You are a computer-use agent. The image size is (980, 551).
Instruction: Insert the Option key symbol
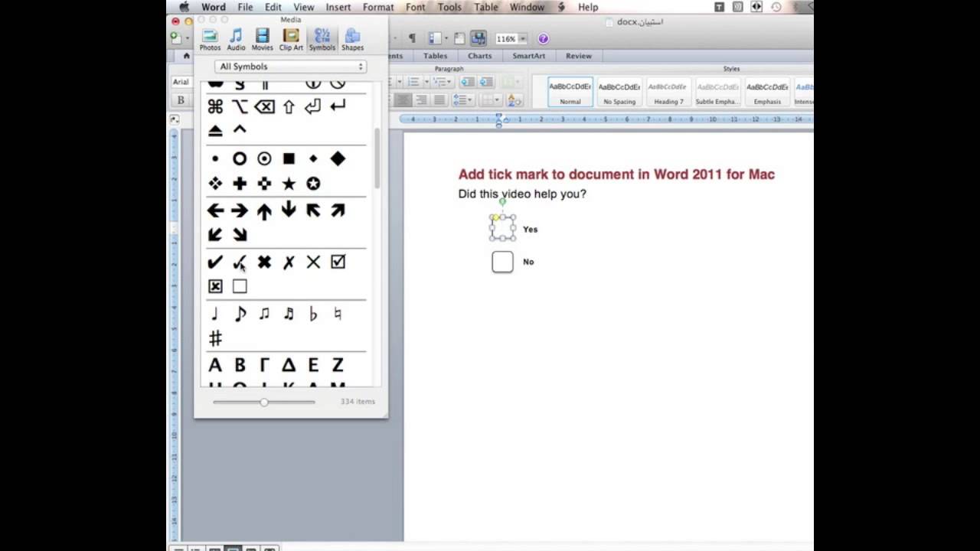click(240, 106)
